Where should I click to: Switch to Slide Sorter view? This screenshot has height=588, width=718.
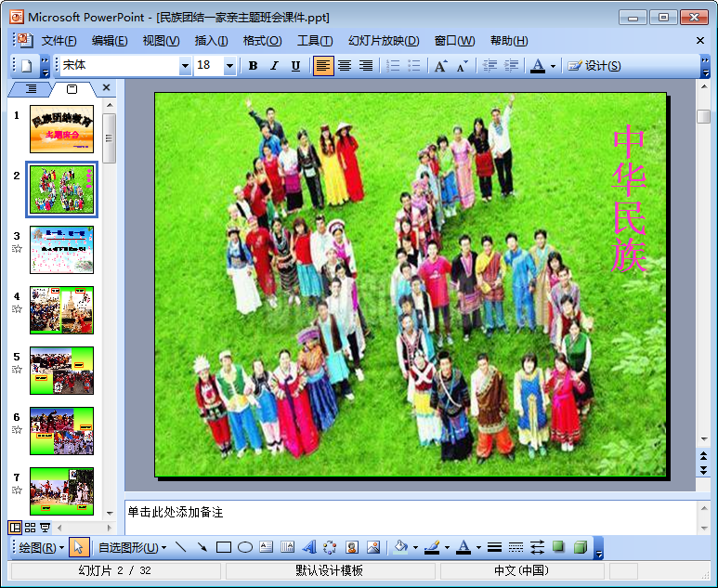coord(31,528)
